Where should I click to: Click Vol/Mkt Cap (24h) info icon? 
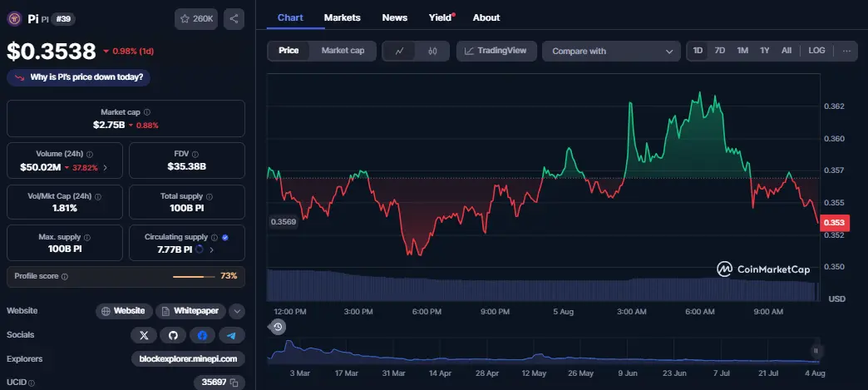click(98, 196)
